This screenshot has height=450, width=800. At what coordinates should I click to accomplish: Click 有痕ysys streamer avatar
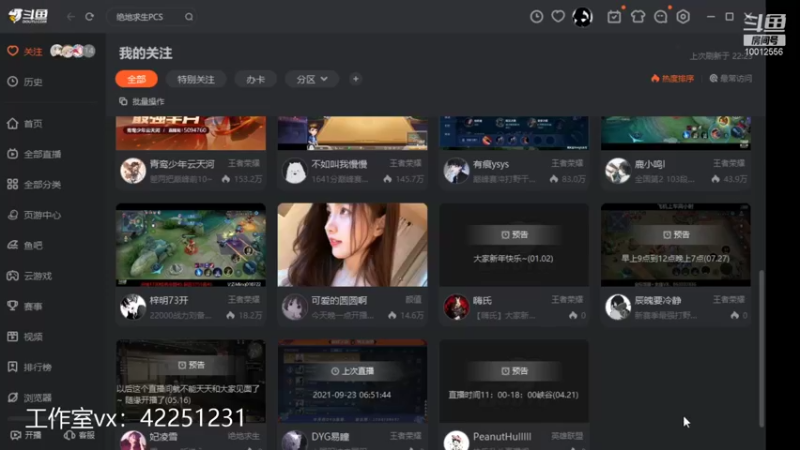[x=456, y=170]
